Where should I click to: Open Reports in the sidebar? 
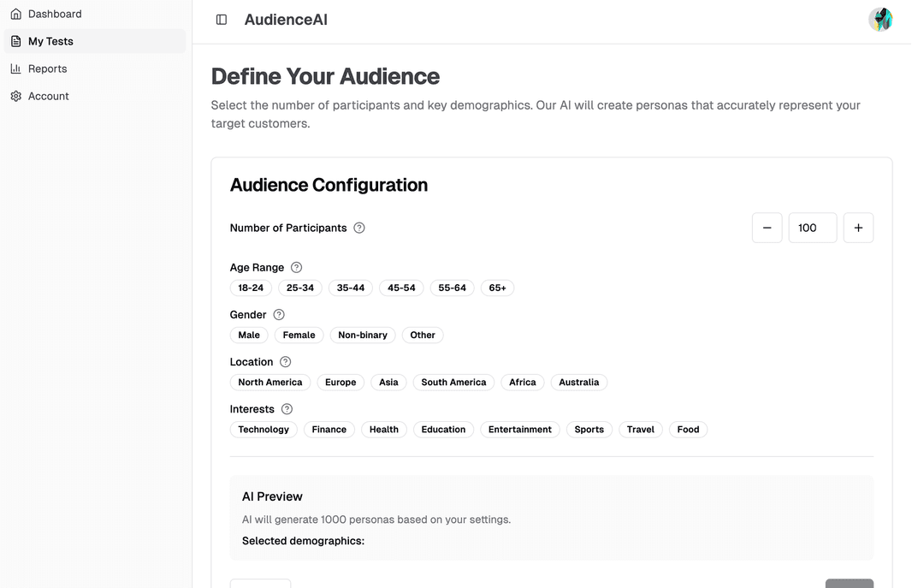95,68
